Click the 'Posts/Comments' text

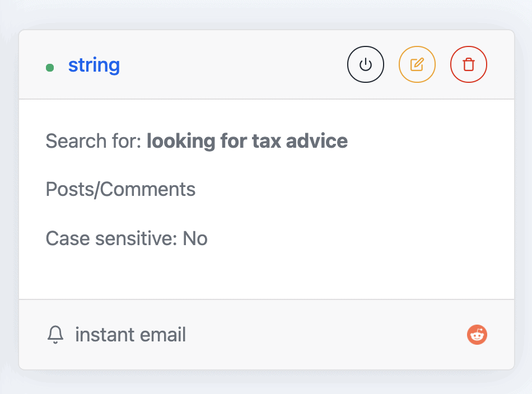pos(120,189)
